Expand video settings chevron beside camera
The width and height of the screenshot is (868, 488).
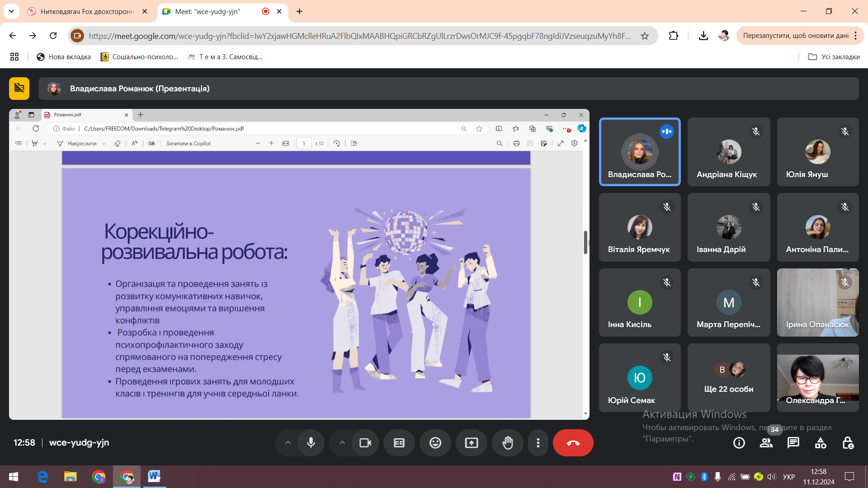[342, 443]
